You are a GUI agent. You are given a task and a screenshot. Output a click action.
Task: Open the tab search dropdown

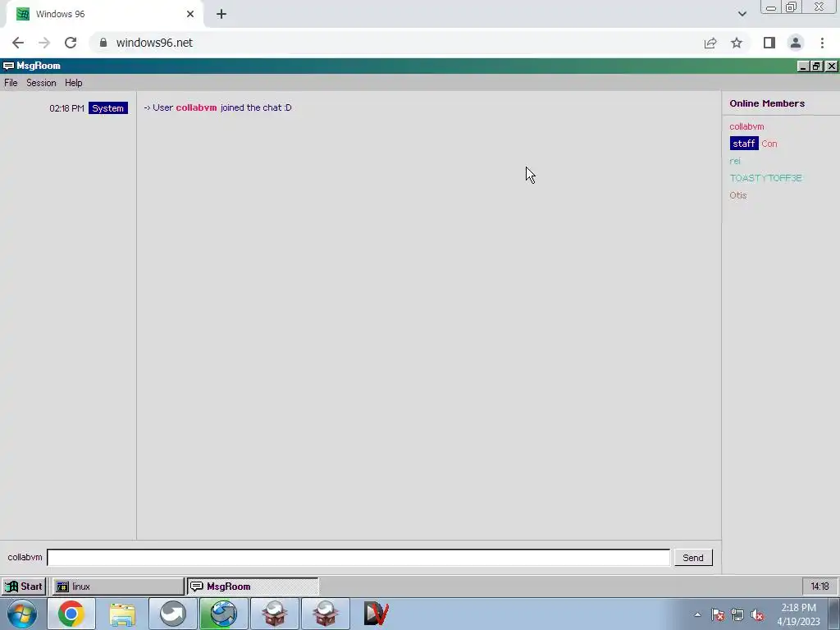click(742, 14)
